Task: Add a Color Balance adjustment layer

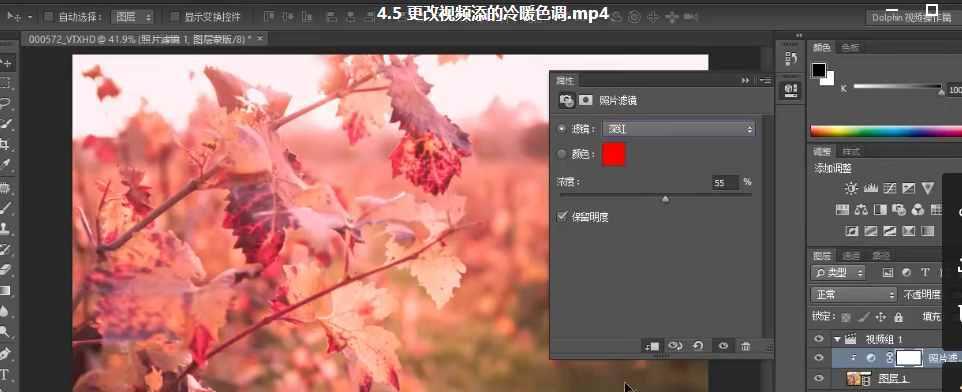Action: pyautogui.click(x=861, y=210)
